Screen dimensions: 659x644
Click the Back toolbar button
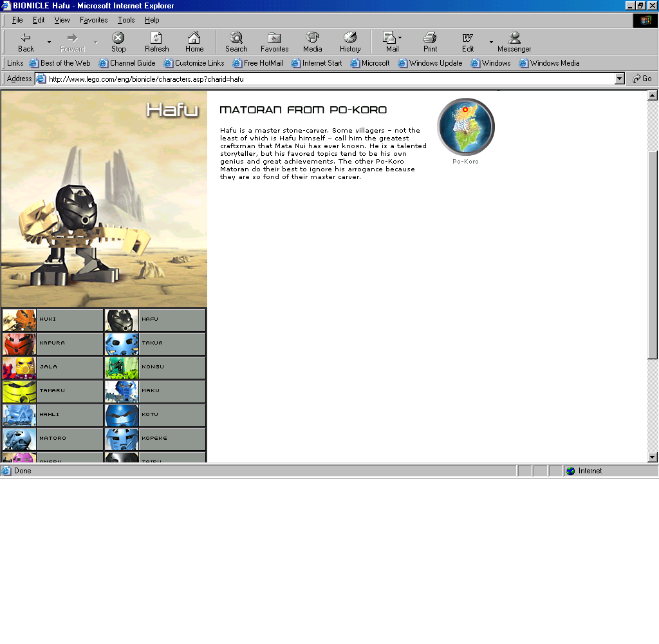coord(26,42)
